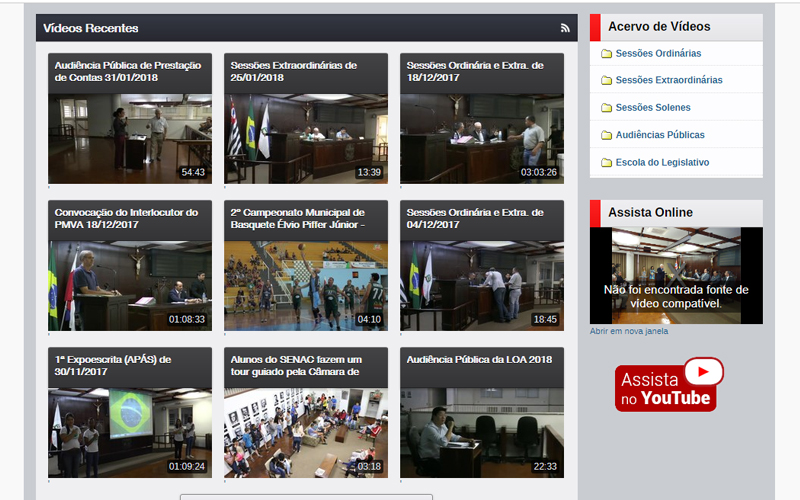Open the Sessões Extraordinárias archive link
The width and height of the screenshot is (800, 500).
tap(669, 80)
